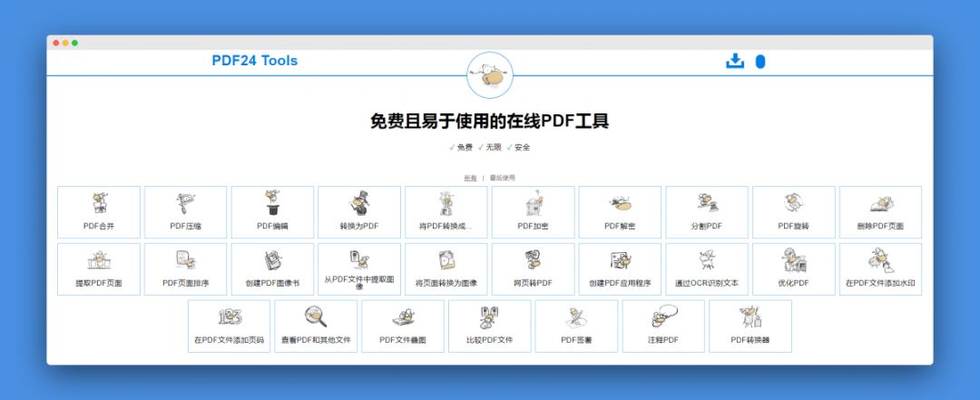
Task: Click the ✓ 无限 text
Action: point(489,148)
